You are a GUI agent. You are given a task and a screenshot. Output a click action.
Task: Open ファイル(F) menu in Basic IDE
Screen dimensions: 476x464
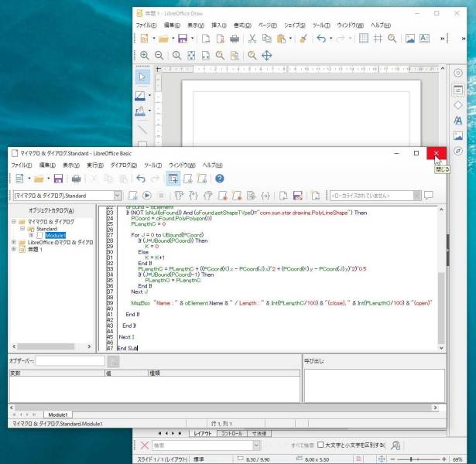point(22,165)
